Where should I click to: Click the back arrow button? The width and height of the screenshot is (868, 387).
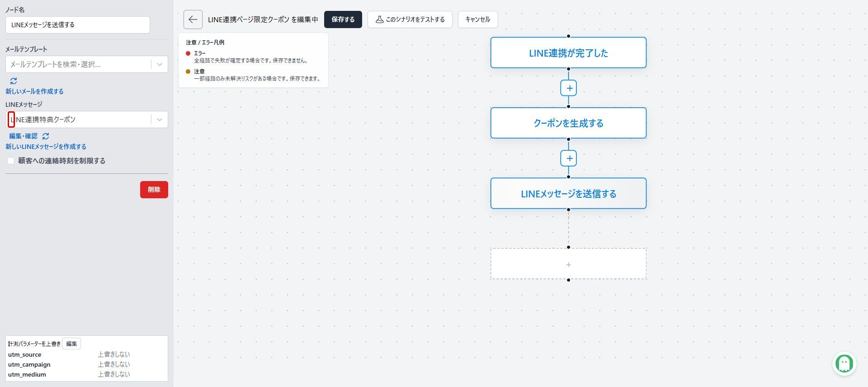193,19
